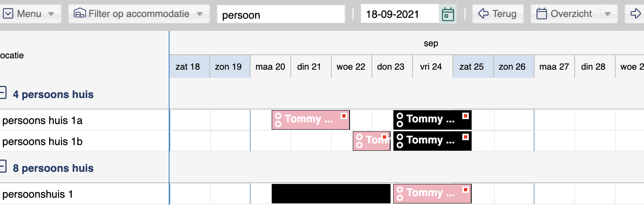Select the solid black block in persoonshuis 1

[331, 194]
